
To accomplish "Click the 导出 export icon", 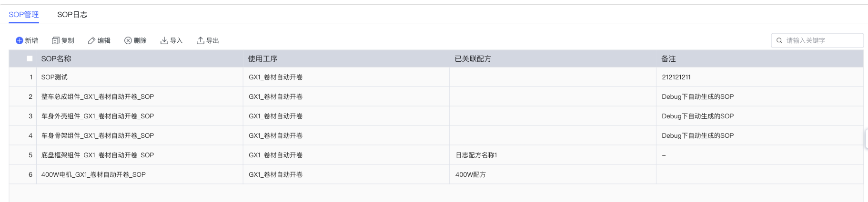I will [x=201, y=41].
